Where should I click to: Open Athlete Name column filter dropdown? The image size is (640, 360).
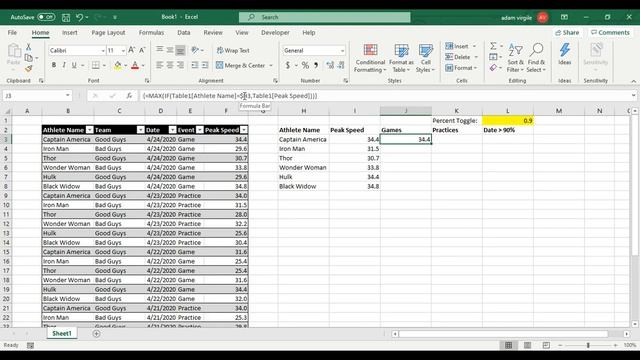[89, 130]
